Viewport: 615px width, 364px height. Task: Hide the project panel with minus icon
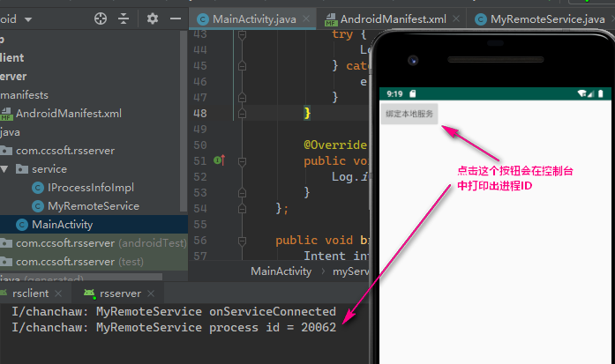click(x=176, y=19)
